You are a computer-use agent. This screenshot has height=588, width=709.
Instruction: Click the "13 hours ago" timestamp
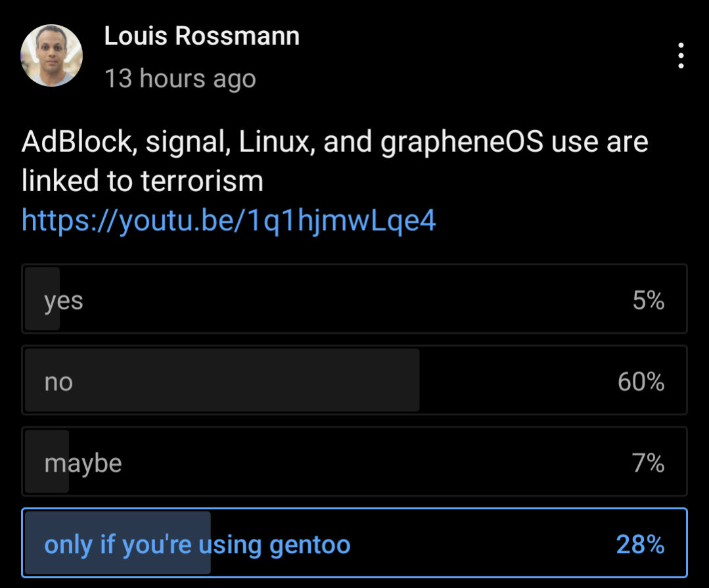coord(181,79)
